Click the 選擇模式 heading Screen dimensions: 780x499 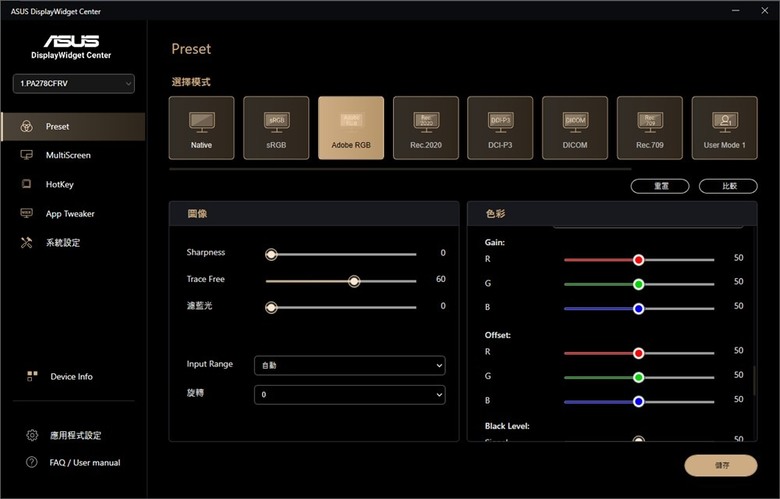pos(191,82)
